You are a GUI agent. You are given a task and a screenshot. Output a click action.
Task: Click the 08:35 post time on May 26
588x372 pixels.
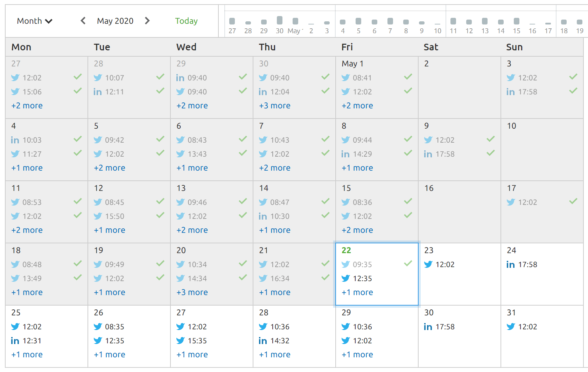click(114, 327)
